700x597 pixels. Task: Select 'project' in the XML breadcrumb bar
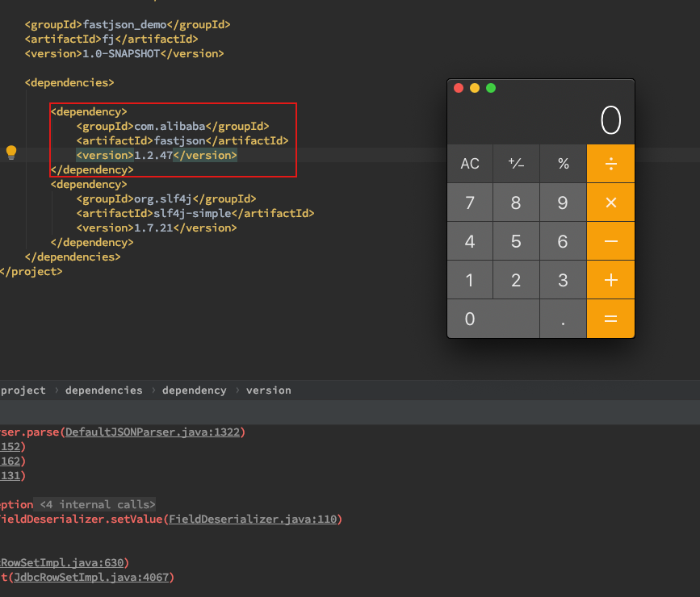(23, 390)
